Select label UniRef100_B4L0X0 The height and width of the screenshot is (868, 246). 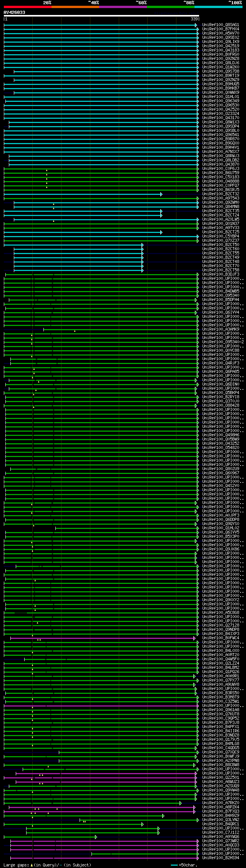pos(221,651)
